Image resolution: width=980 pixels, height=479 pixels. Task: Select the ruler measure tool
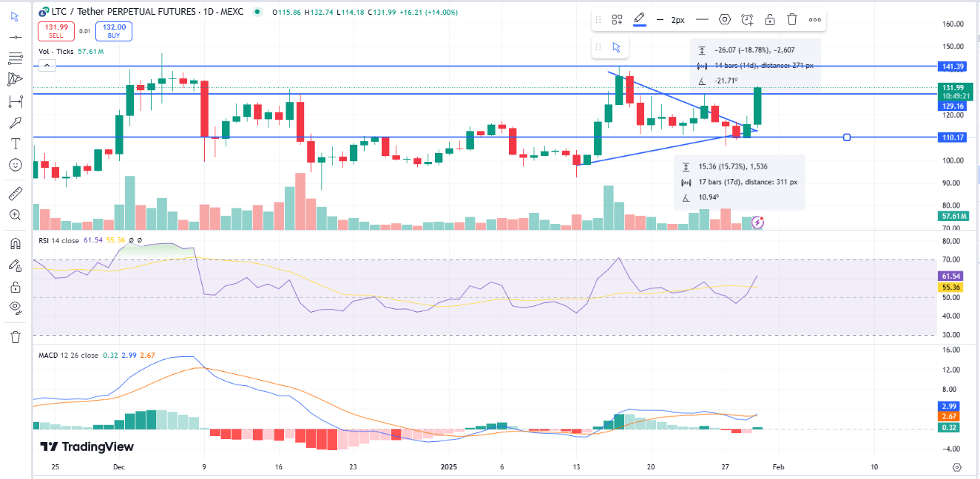click(x=15, y=194)
